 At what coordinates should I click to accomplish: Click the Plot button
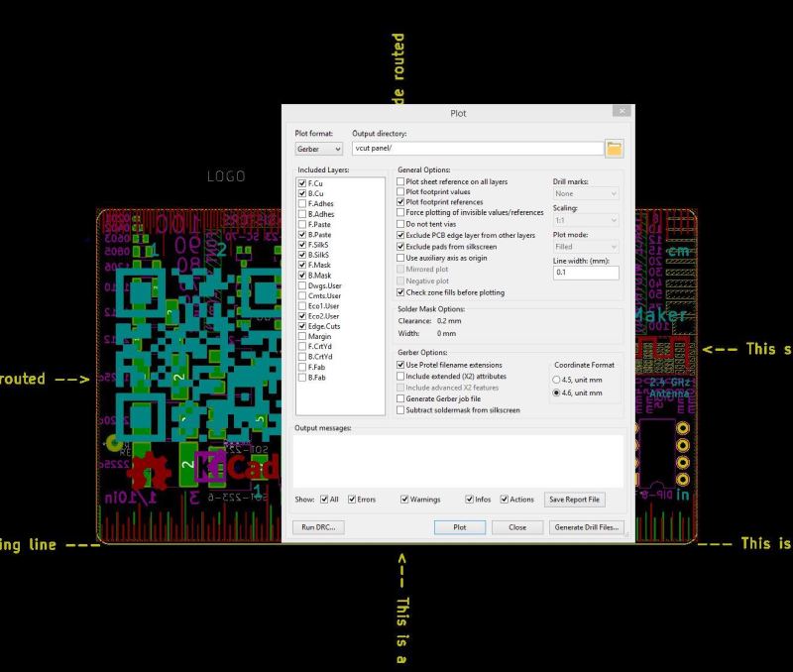pos(460,527)
